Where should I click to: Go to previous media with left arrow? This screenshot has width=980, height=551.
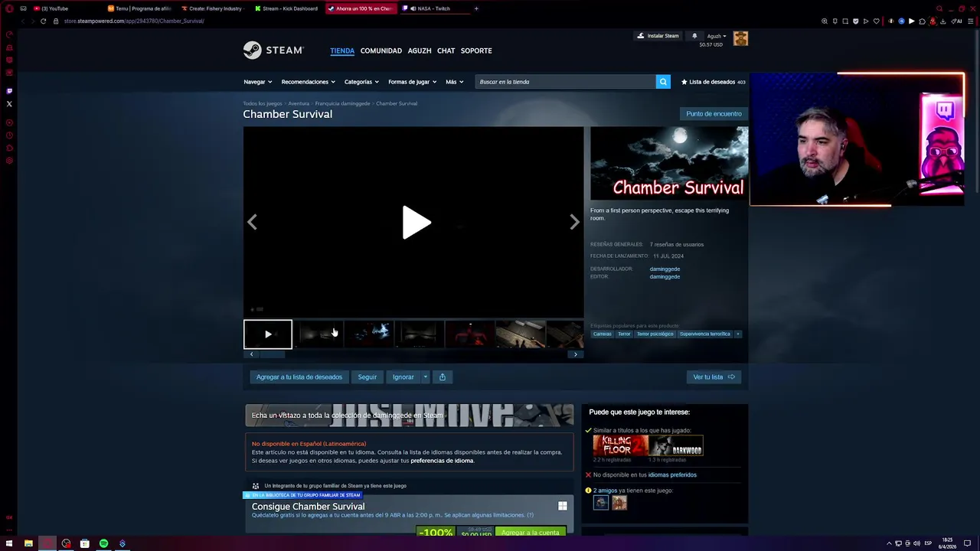(x=252, y=222)
